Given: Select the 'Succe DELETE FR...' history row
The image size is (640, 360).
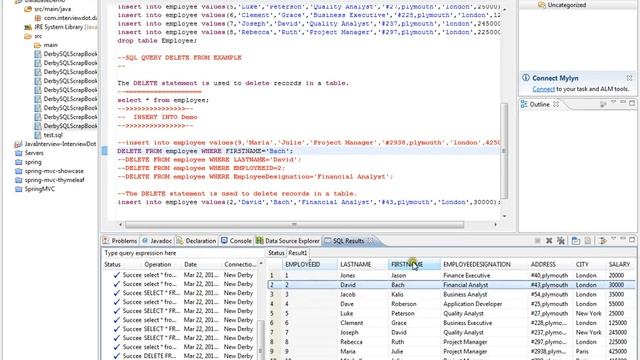Looking at the screenshot, I should coord(181,356).
